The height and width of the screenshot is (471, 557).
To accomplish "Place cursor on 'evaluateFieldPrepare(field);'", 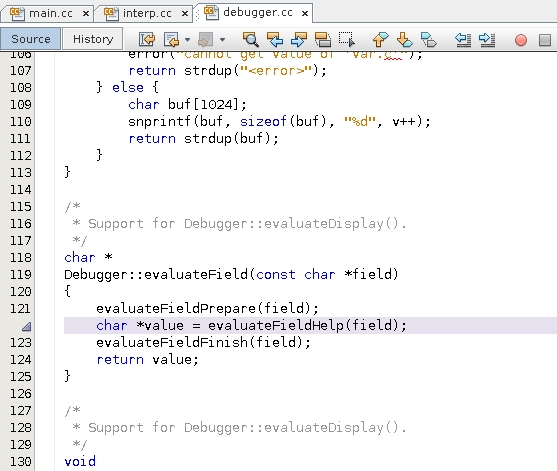I will (207, 308).
